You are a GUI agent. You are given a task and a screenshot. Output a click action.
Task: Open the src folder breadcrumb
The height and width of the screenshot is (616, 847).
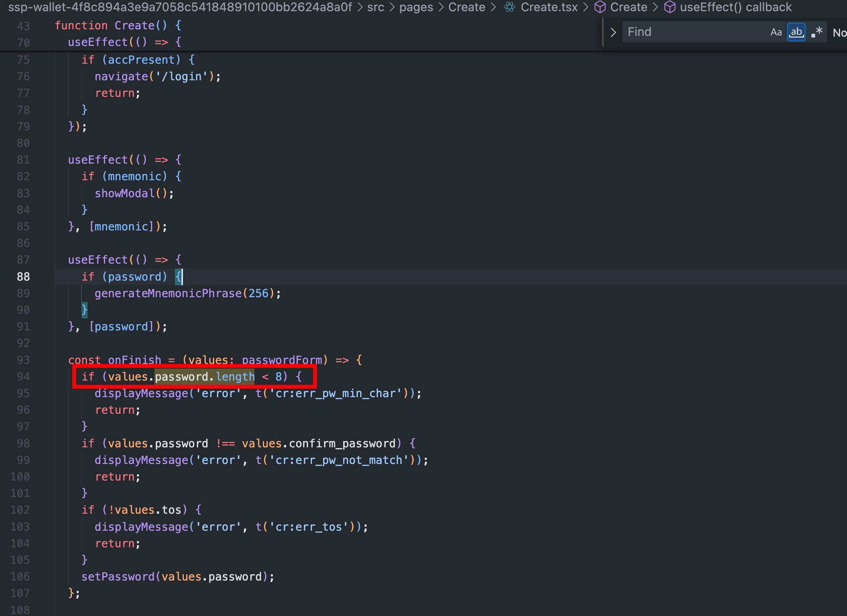[376, 7]
